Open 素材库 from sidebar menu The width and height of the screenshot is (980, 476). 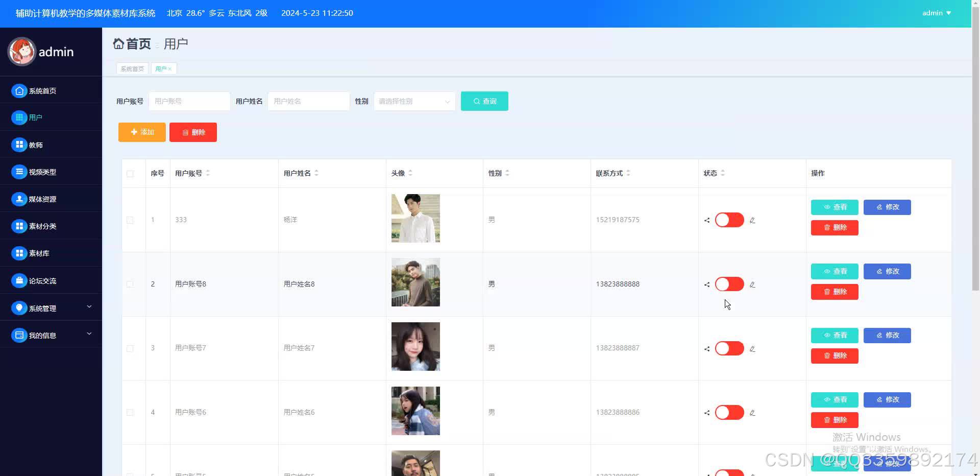coord(39,253)
